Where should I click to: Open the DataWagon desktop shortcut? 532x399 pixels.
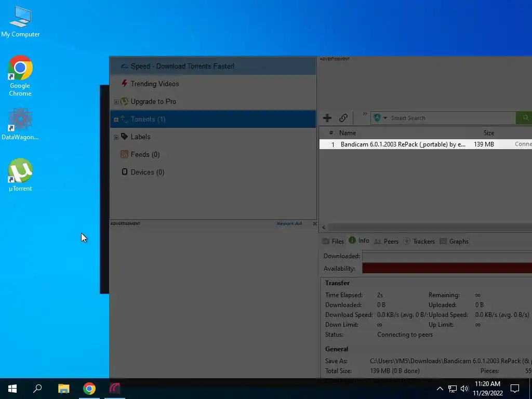pyautogui.click(x=20, y=124)
